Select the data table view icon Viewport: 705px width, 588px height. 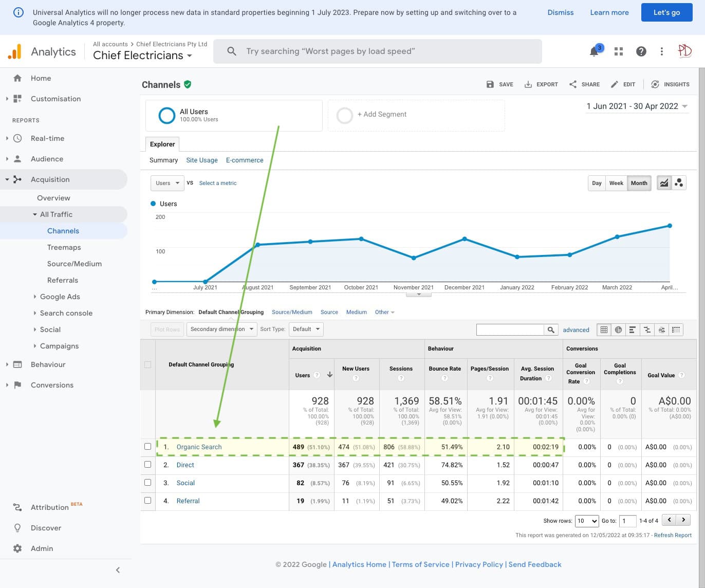pos(604,330)
